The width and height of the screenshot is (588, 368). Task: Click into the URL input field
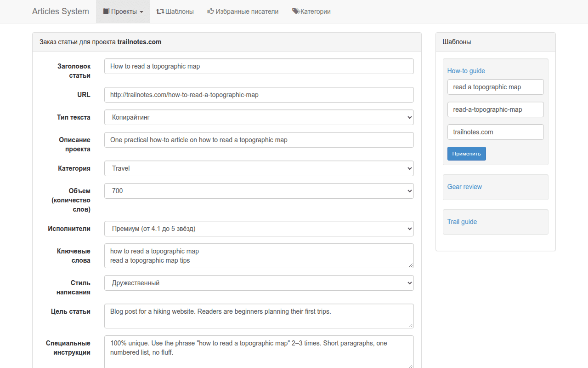click(x=259, y=95)
